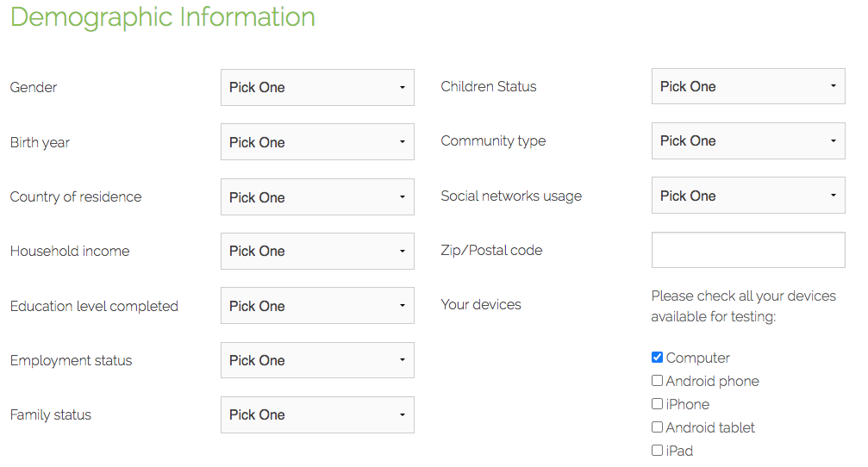Click the Social networks usage arrow
This screenshot has width=868, height=467.
coord(833,196)
